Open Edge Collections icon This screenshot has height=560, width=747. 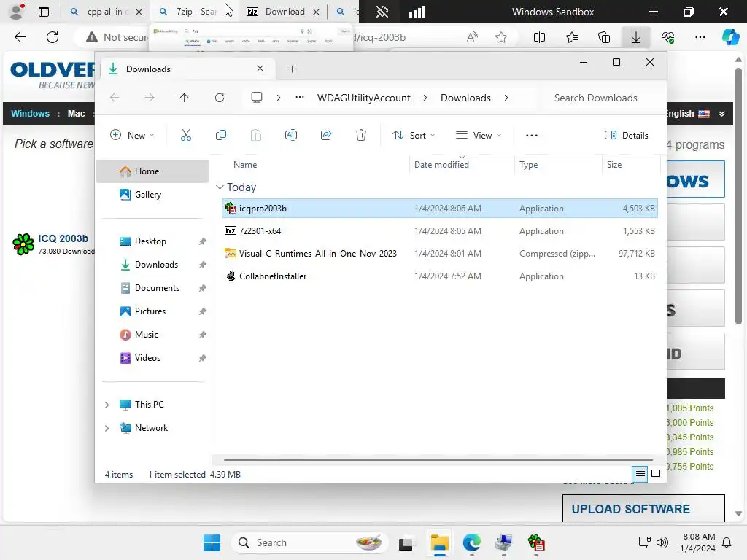pos(604,37)
